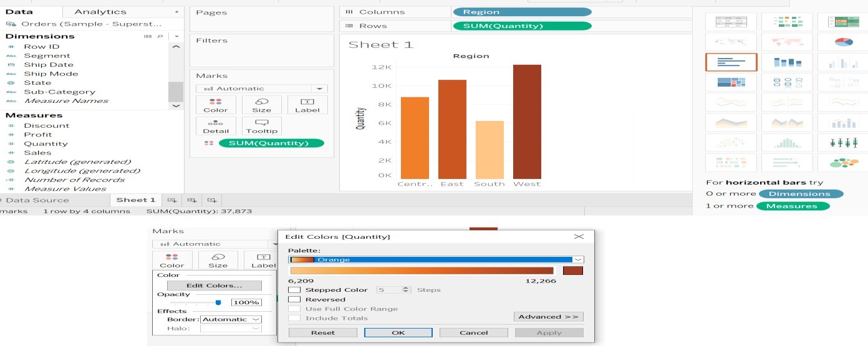Select the packed bubbles chart in Show Me
Viewport: 868px width, 346px height.
tap(843, 162)
